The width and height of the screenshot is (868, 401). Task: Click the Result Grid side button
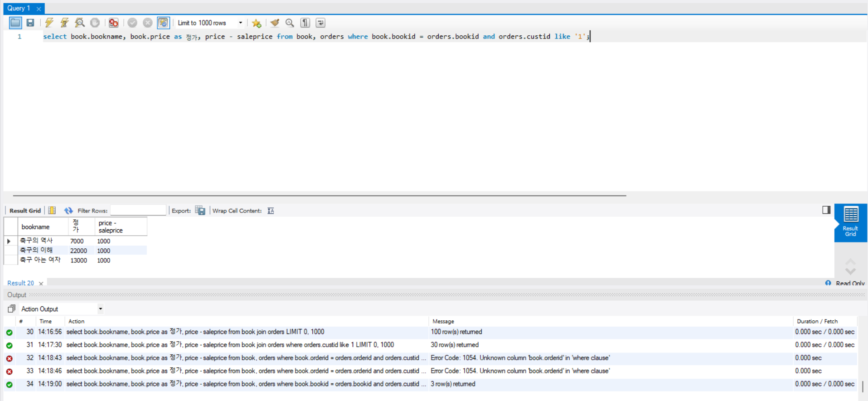(x=850, y=222)
